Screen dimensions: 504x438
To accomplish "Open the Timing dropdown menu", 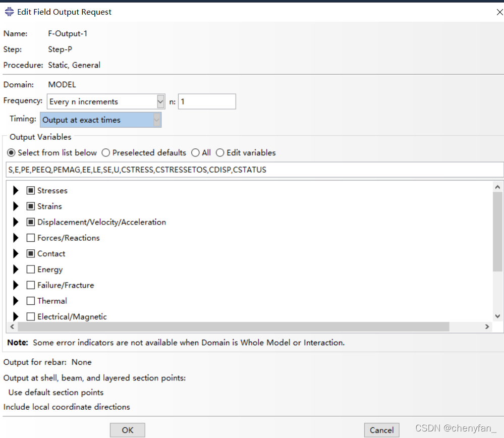I will pyautogui.click(x=157, y=120).
